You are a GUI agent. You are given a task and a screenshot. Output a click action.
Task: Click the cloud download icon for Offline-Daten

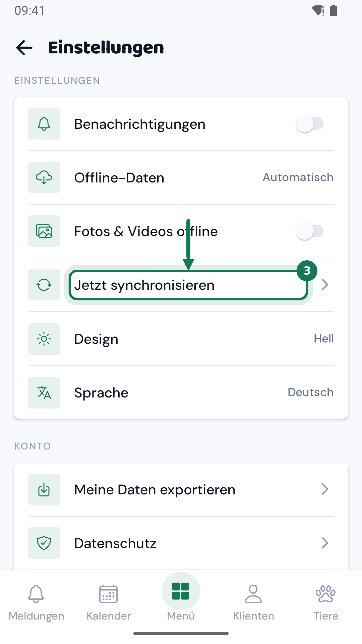point(44,177)
